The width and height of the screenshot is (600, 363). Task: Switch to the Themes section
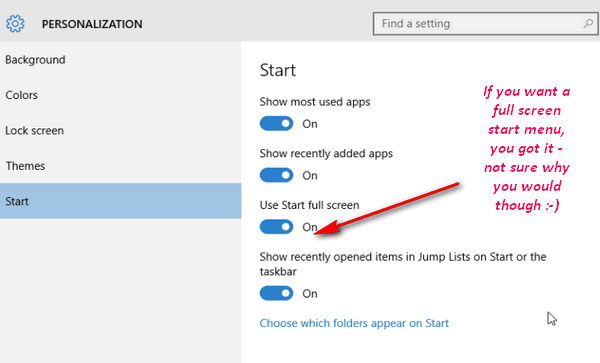[121, 166]
